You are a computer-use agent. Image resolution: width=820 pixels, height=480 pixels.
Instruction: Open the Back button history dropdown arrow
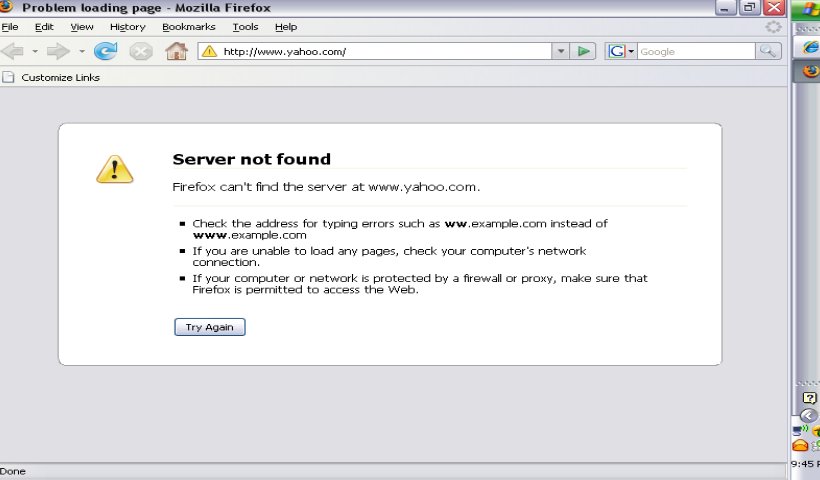(x=35, y=51)
